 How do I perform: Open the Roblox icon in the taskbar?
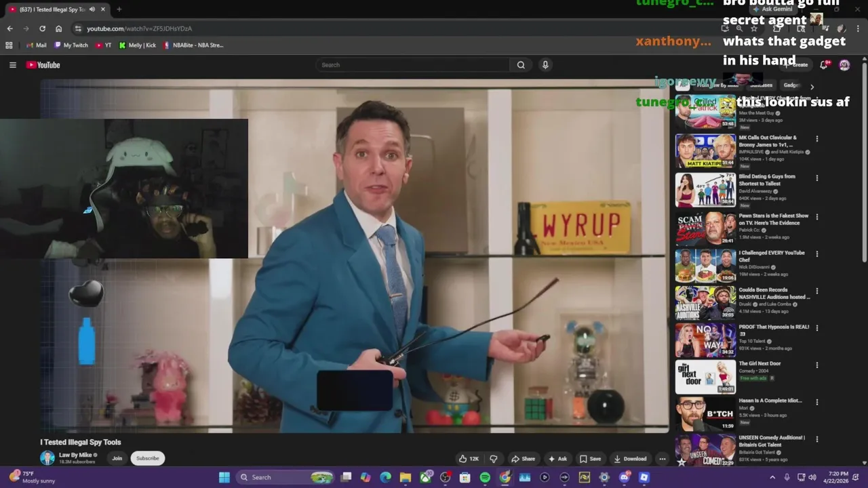coord(644,477)
